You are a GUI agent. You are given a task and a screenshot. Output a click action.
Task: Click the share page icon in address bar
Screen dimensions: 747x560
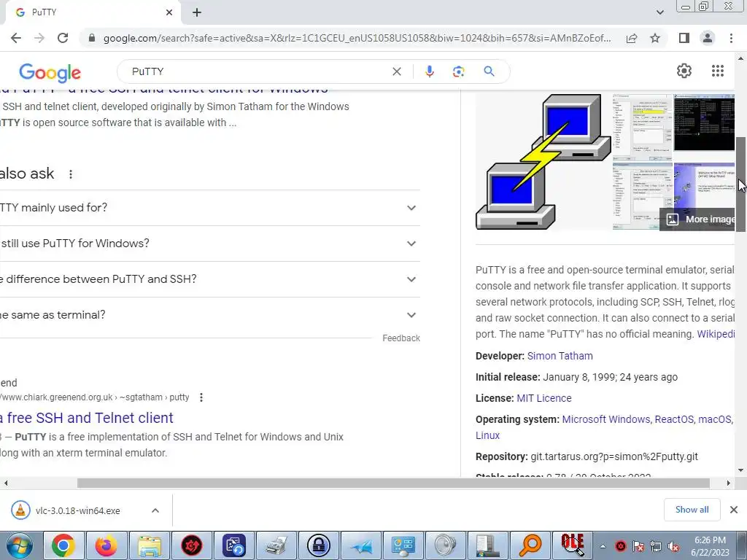click(632, 38)
